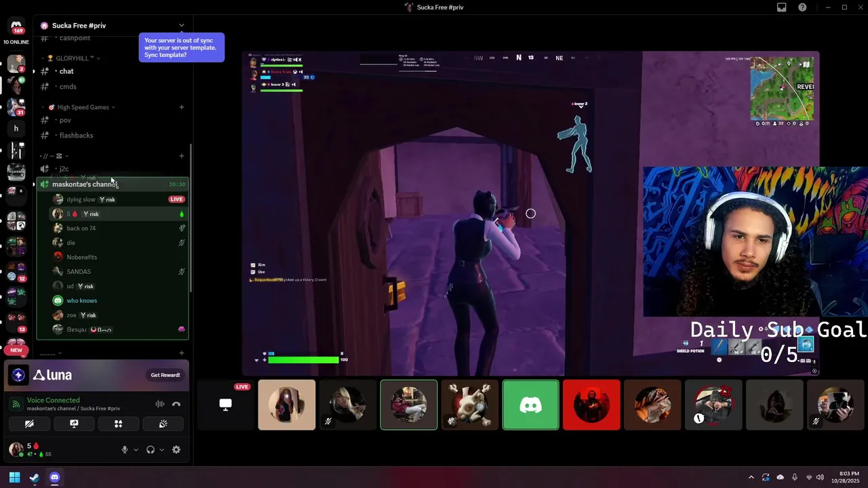Select maskontae's channel voice channel
Screen dimensions: 868x488
coord(112,184)
